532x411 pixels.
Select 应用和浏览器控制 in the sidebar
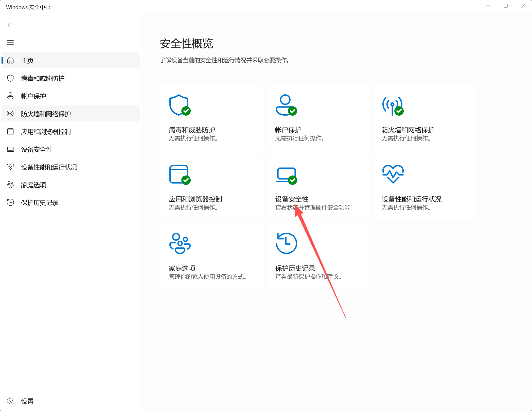click(x=71, y=131)
